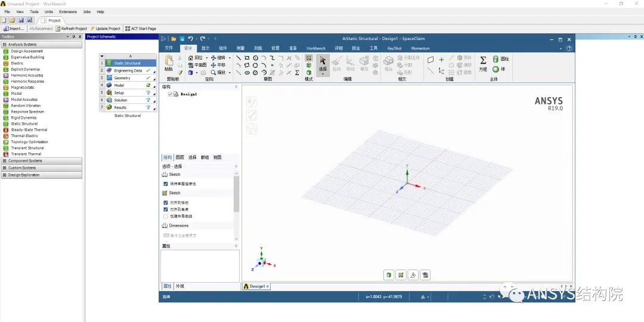This screenshot has width=644, height=322.
Task: Open the system A header dropdown arrow
Action: coord(102,56)
